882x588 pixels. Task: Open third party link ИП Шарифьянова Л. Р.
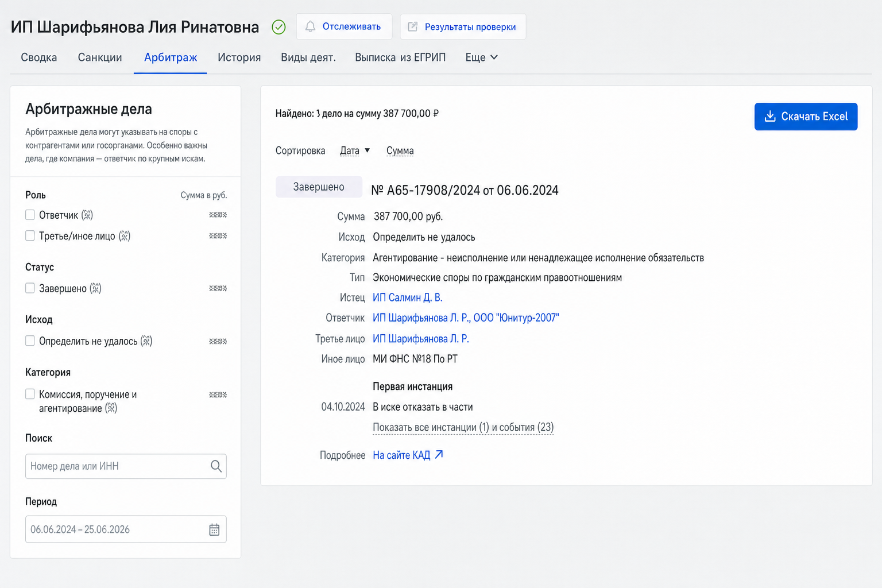tap(421, 339)
